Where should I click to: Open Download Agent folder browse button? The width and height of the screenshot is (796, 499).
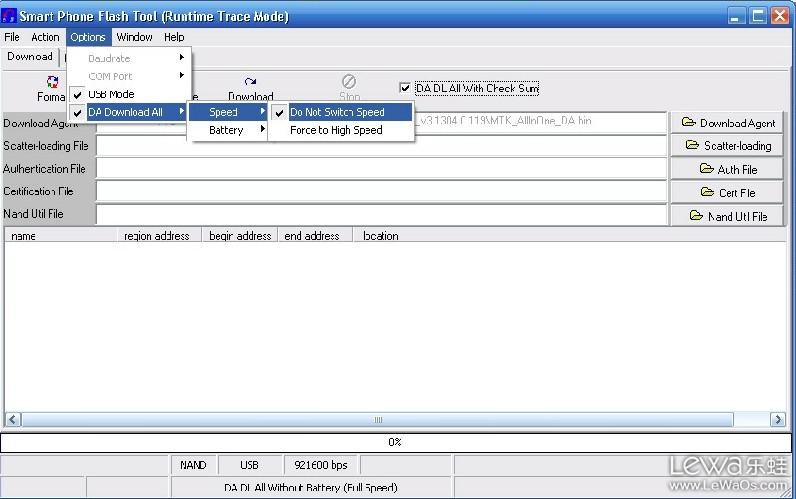point(728,123)
